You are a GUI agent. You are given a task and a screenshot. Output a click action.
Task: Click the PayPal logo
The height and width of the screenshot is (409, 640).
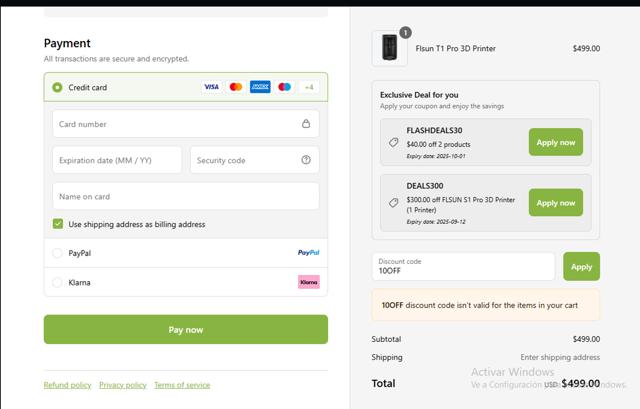click(309, 253)
